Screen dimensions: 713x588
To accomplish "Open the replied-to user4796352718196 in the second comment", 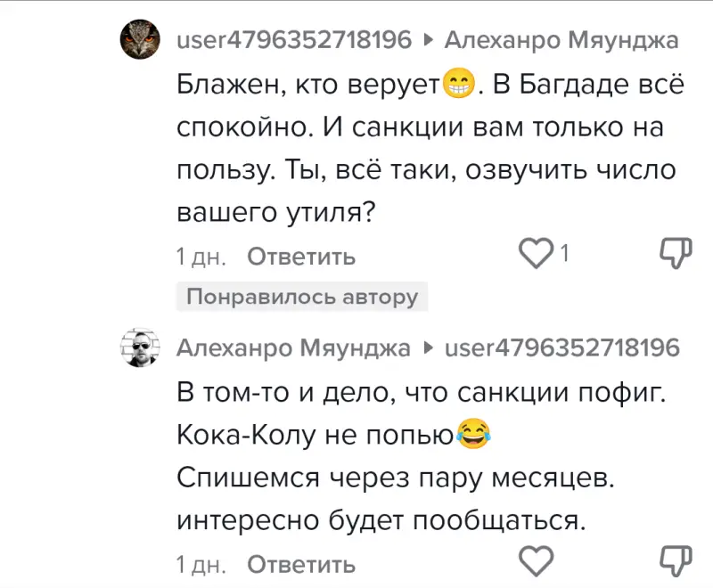I will [561, 347].
